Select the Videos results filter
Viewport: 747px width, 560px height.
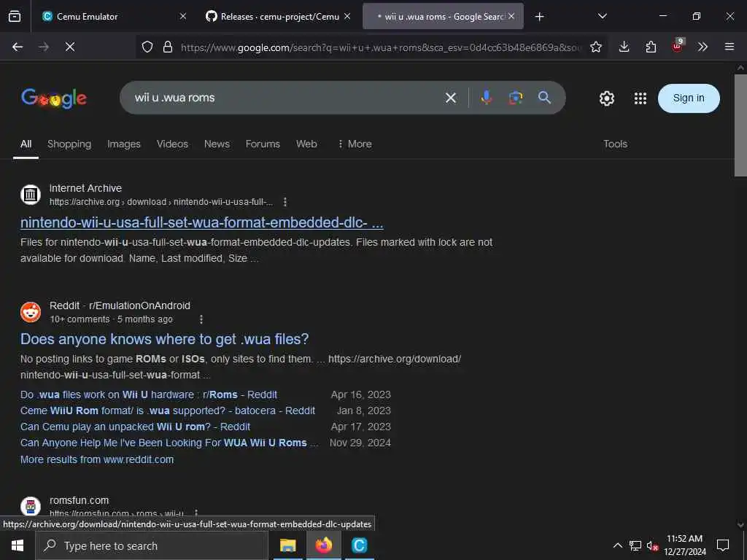172,144
